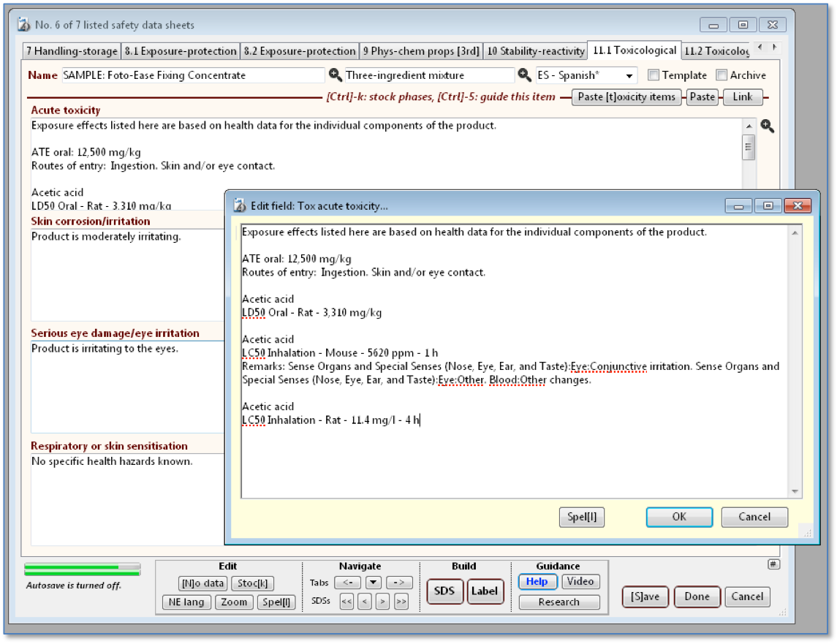Click 'LC50 Inhalation - Rat' line in dialog
The image size is (837, 644).
click(331, 420)
